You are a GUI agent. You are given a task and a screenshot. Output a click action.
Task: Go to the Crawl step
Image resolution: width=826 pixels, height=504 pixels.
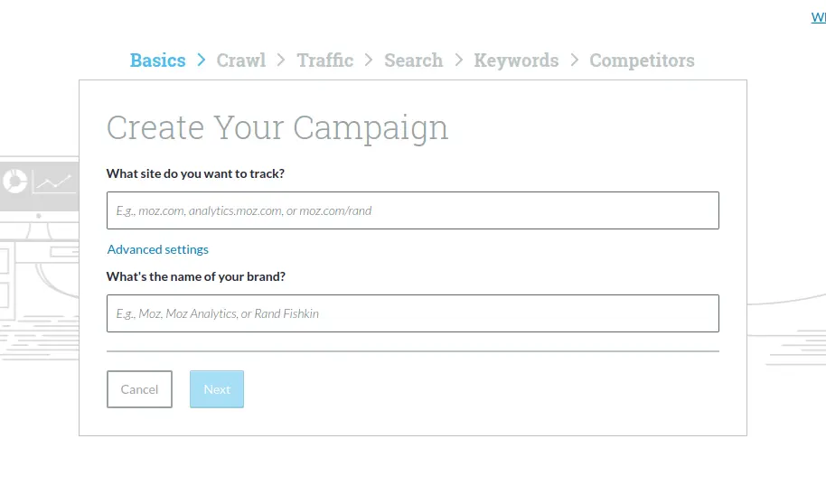(240, 60)
